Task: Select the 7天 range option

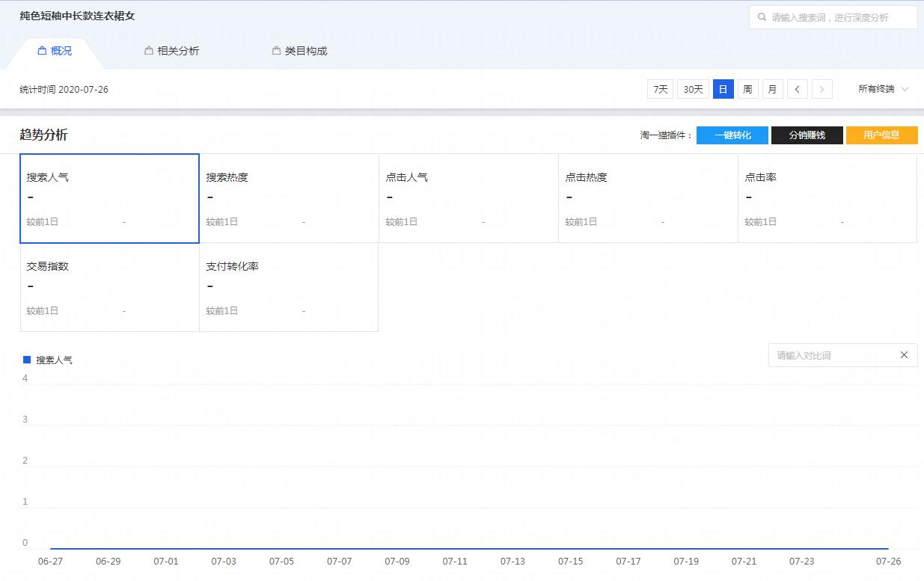Action: pyautogui.click(x=659, y=88)
